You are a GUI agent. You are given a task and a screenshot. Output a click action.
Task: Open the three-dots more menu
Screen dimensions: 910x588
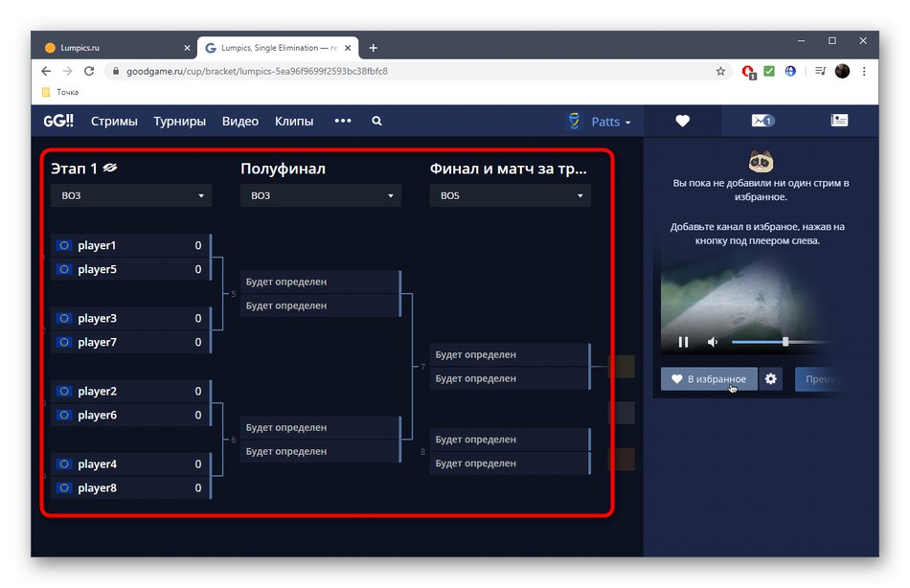pyautogui.click(x=343, y=121)
